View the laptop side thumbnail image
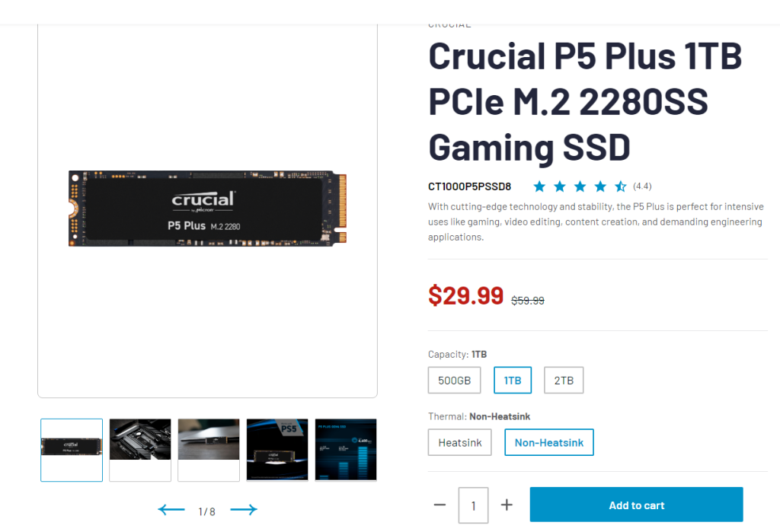Viewport: 780px width, 532px height. pyautogui.click(x=209, y=450)
